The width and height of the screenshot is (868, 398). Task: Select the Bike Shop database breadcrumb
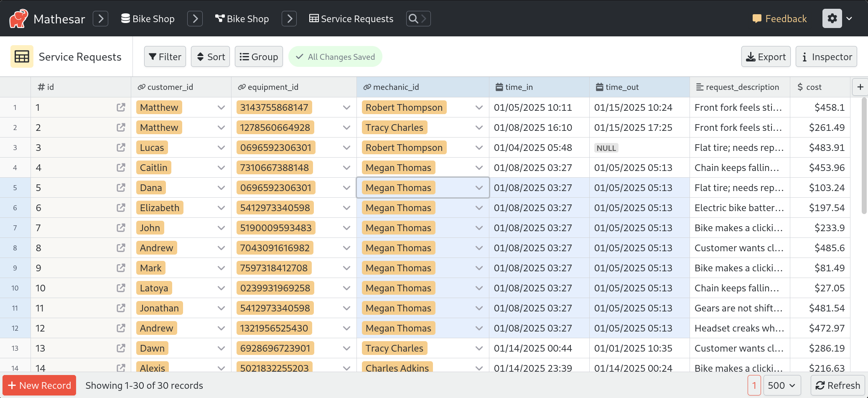point(148,19)
